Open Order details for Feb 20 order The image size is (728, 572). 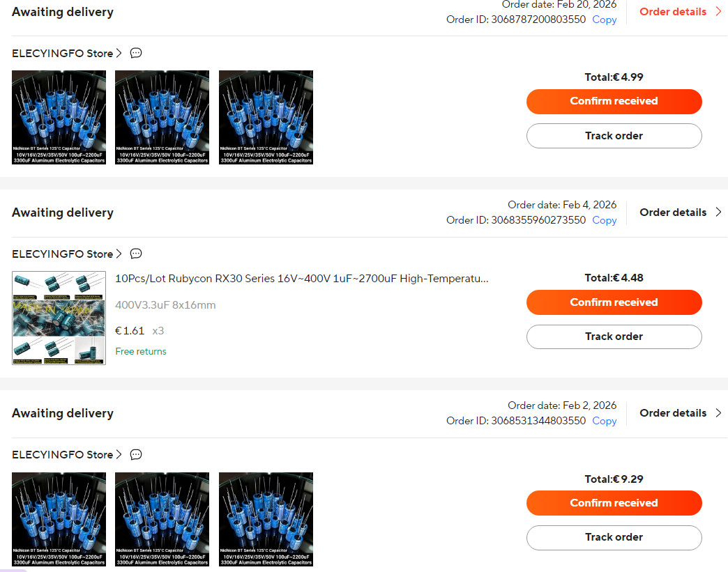tap(680, 12)
